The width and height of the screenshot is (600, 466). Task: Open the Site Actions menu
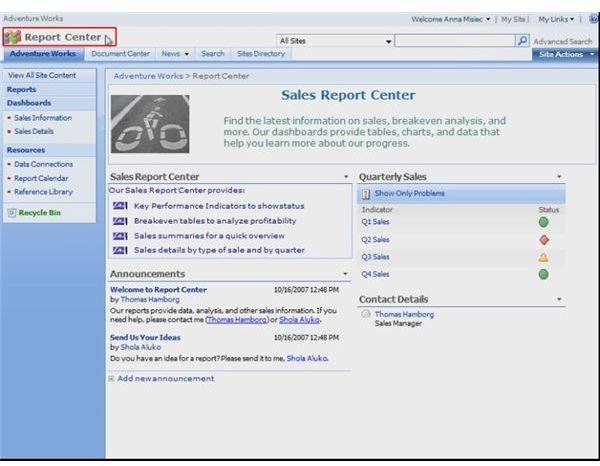pos(566,54)
